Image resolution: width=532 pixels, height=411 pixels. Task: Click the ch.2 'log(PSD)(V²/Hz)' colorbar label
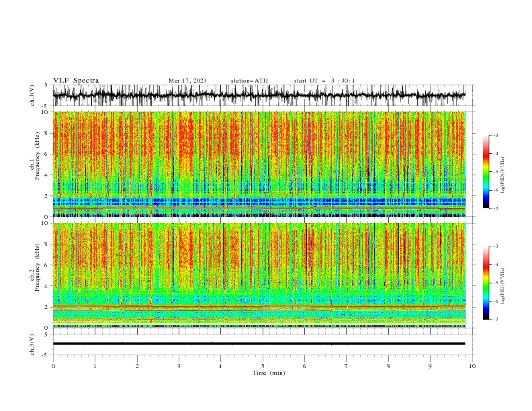point(502,286)
